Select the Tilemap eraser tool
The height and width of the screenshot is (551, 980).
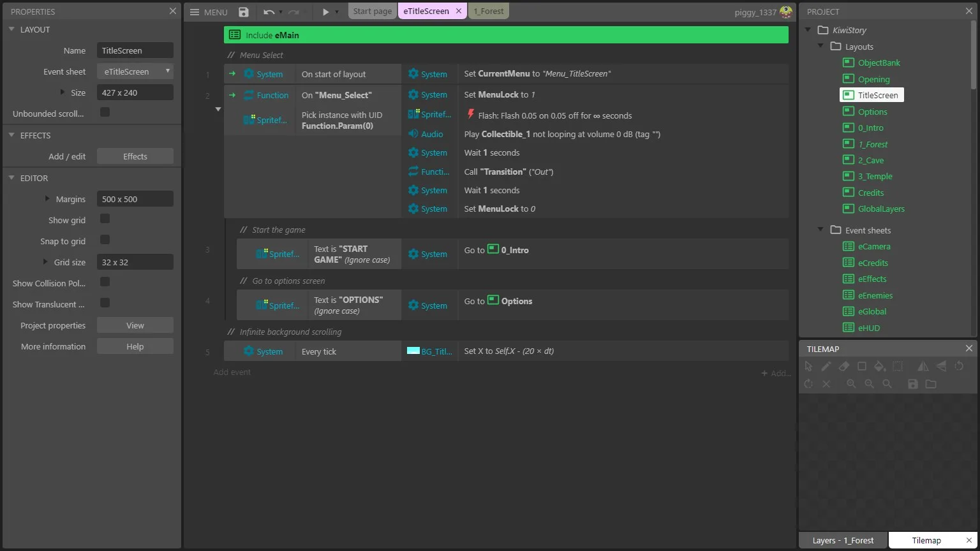coord(844,366)
